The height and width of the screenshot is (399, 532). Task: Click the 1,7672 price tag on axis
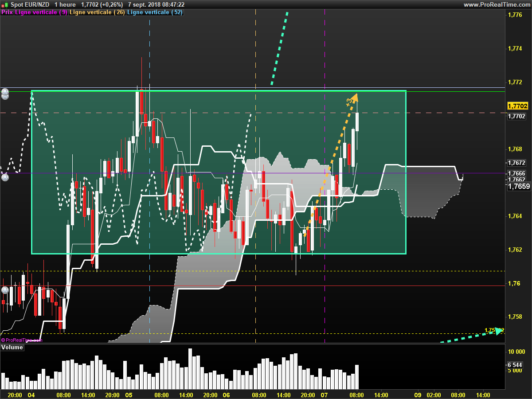517,163
